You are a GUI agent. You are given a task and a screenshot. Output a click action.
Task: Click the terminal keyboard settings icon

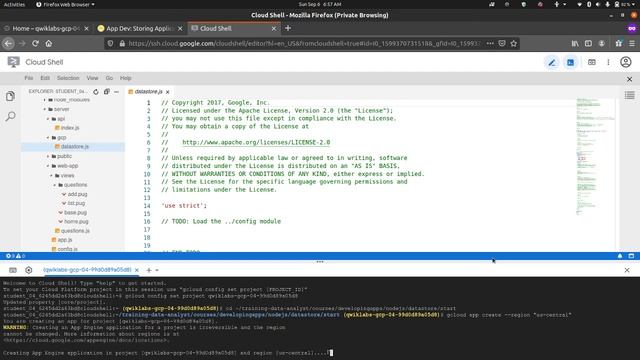pos(13,270)
